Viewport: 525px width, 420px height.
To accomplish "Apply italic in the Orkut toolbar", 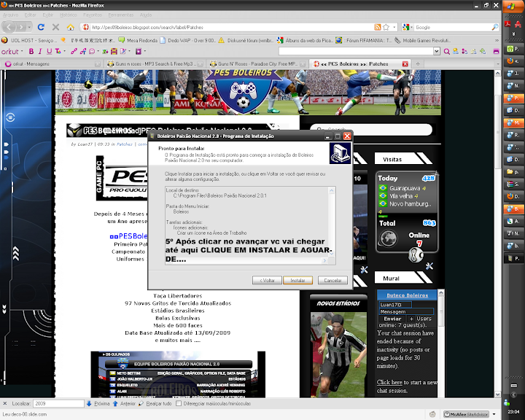I will point(40,51).
